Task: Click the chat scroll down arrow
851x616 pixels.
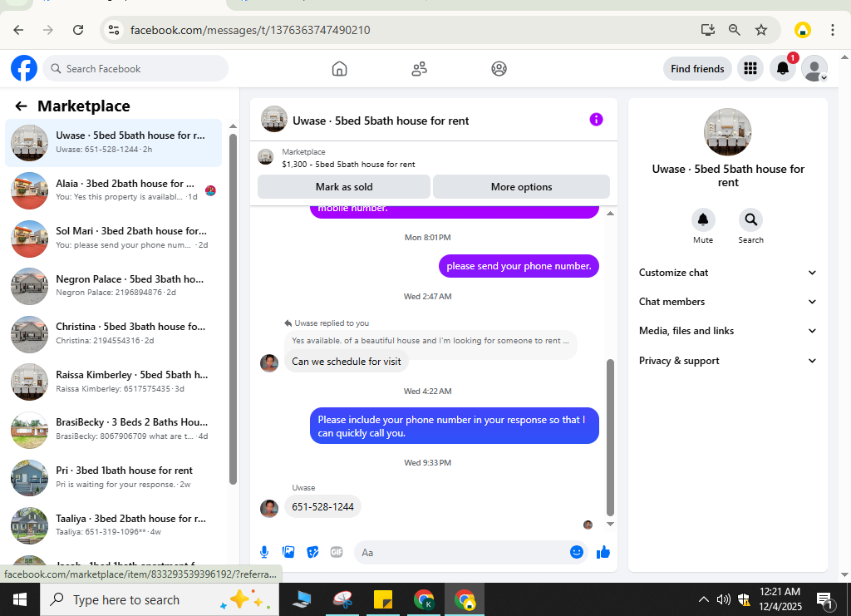Action: tap(610, 525)
